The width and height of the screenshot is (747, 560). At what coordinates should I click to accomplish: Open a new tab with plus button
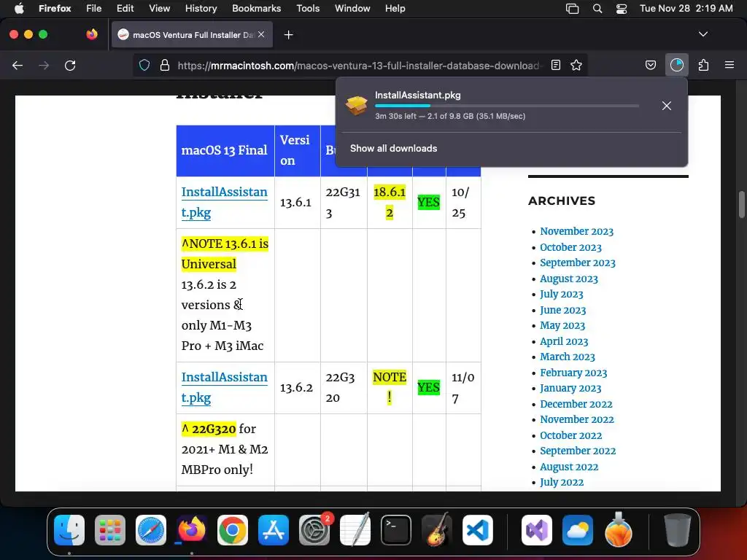(x=288, y=35)
